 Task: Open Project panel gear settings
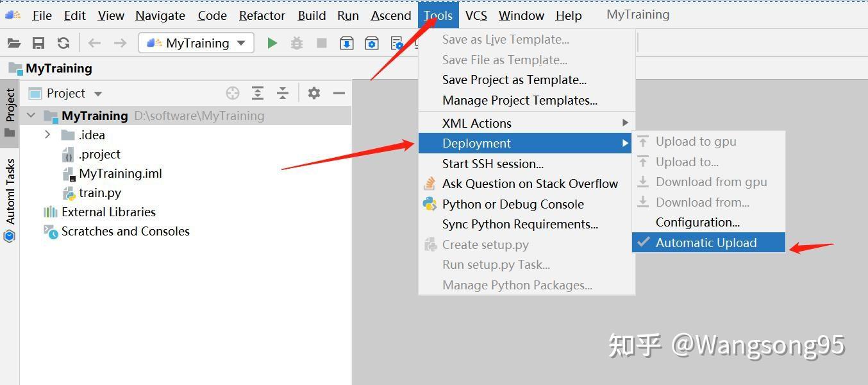tap(313, 93)
